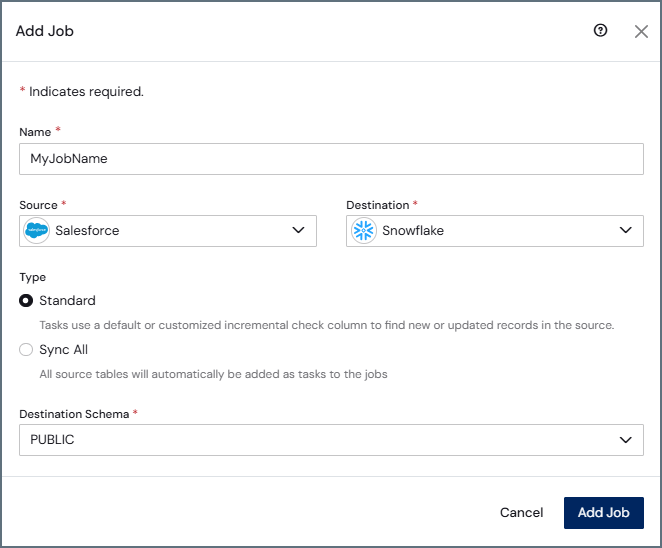The image size is (662, 548).
Task: Click the Destination field label
Action: tap(377, 205)
